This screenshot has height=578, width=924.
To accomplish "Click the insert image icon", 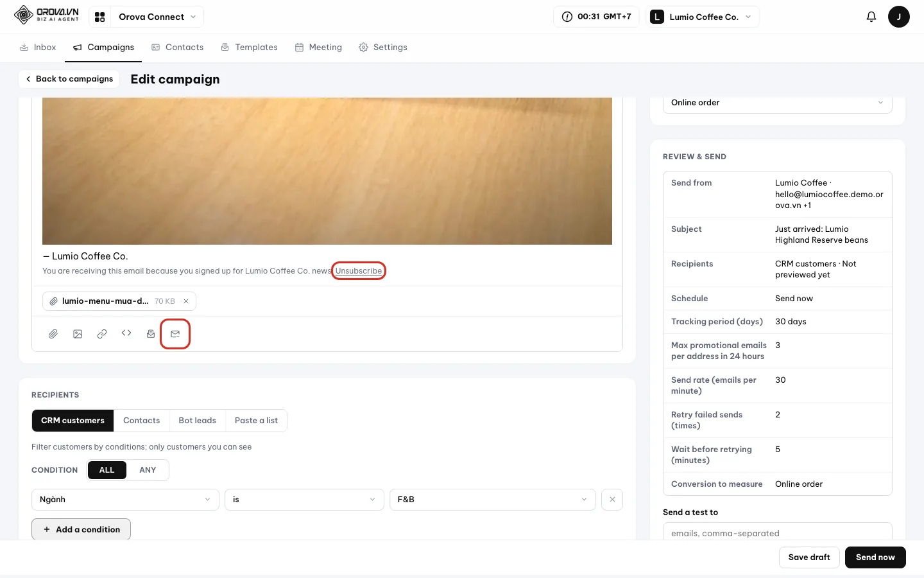I will (78, 334).
